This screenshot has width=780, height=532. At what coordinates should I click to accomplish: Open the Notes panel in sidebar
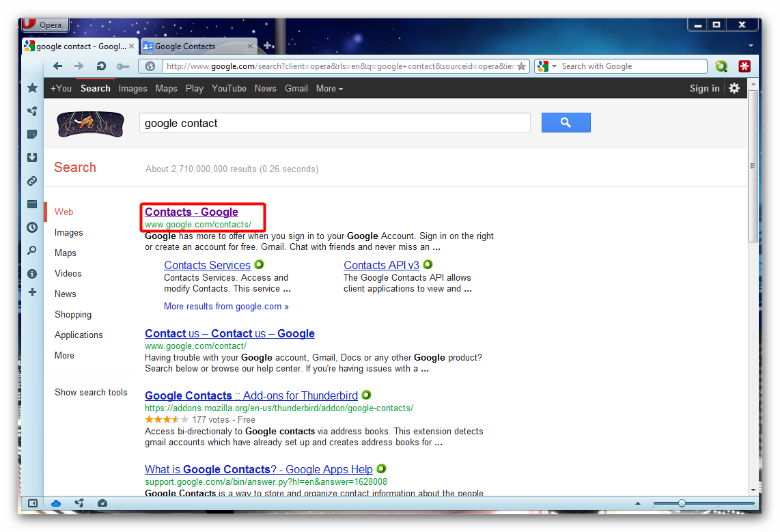point(32,135)
